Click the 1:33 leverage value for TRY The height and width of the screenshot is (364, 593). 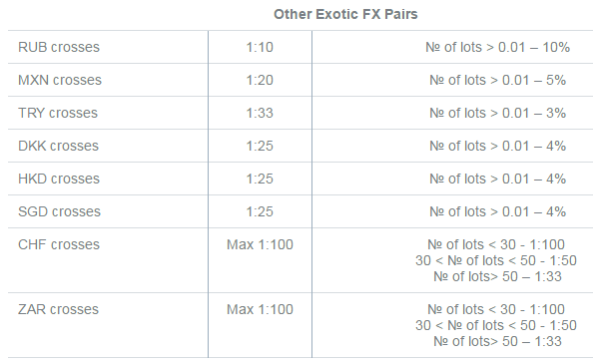[x=260, y=113]
